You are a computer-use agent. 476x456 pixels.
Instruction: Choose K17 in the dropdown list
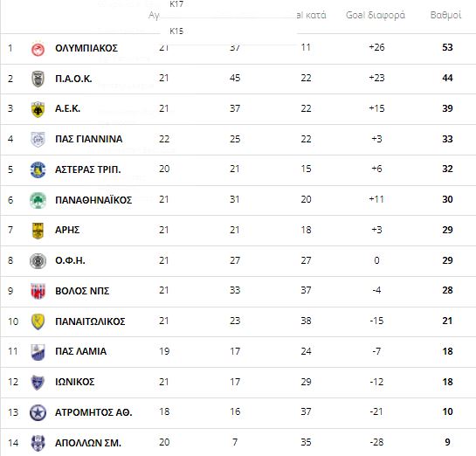pyautogui.click(x=176, y=4)
